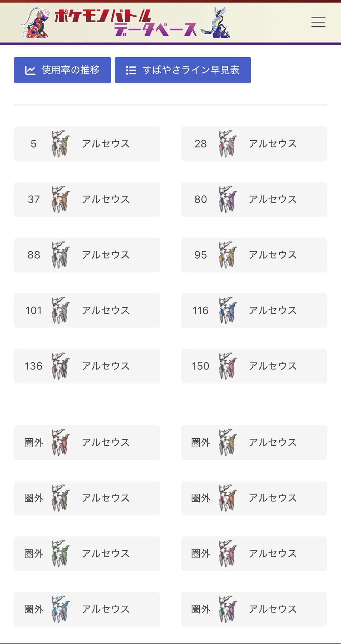Click the chart icon on 使用率の推移

point(30,70)
